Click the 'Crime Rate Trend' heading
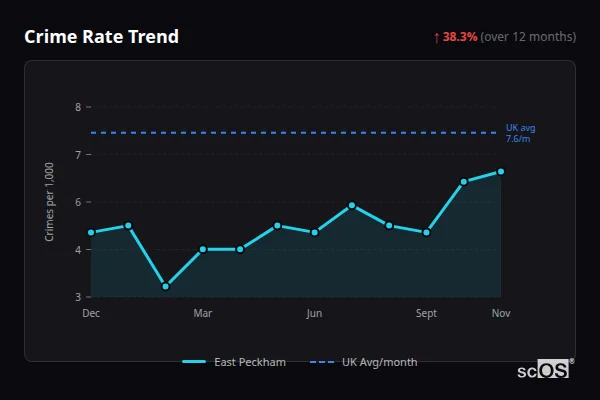Image resolution: width=600 pixels, height=400 pixels. coord(101,37)
